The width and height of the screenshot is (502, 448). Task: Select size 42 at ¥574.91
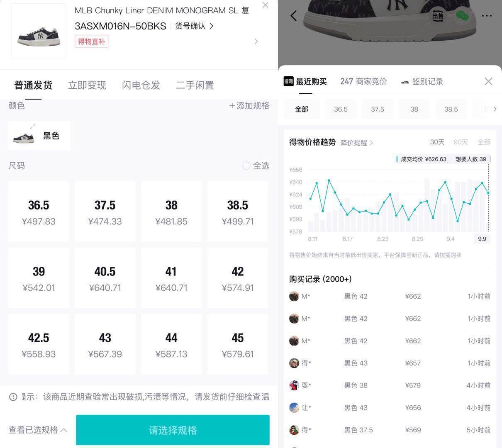pos(238,278)
